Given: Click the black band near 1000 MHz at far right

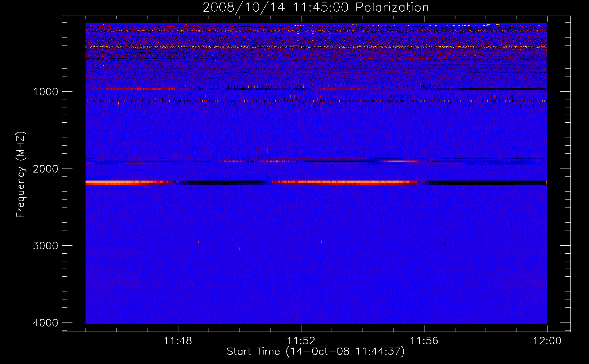Looking at the screenshot, I should coord(510,89).
